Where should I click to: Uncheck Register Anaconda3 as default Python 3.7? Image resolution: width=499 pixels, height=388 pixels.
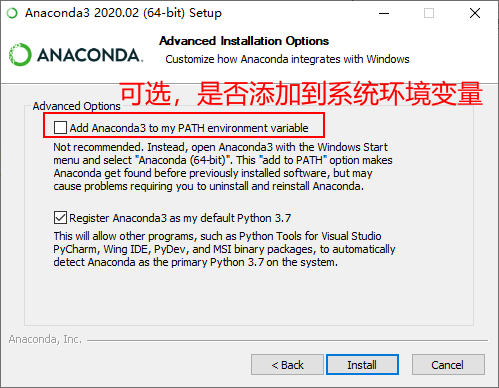pyautogui.click(x=60, y=218)
